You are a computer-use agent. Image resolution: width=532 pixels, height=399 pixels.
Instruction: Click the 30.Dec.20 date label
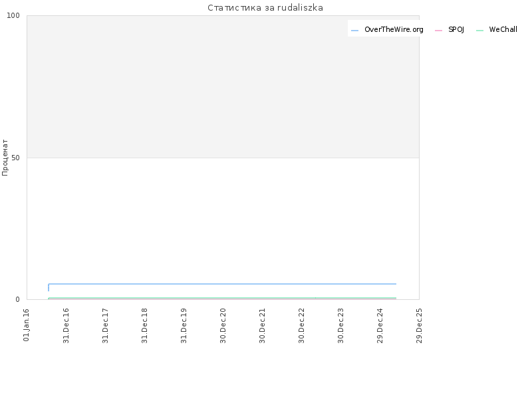[x=223, y=326]
